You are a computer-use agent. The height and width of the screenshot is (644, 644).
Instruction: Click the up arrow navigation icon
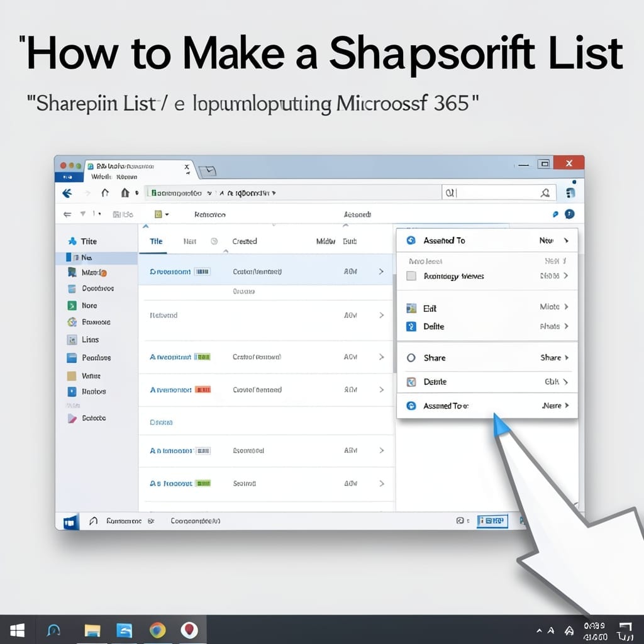pyautogui.click(x=105, y=192)
